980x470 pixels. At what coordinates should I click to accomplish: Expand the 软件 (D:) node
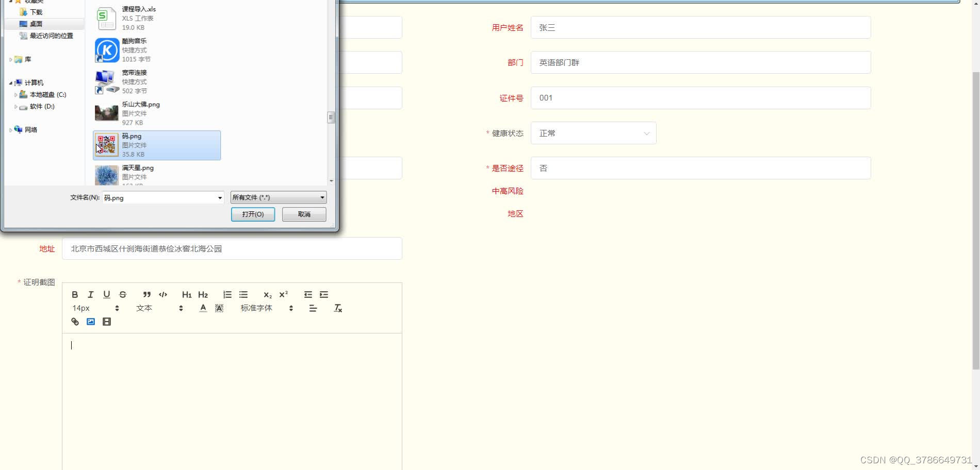[x=16, y=107]
